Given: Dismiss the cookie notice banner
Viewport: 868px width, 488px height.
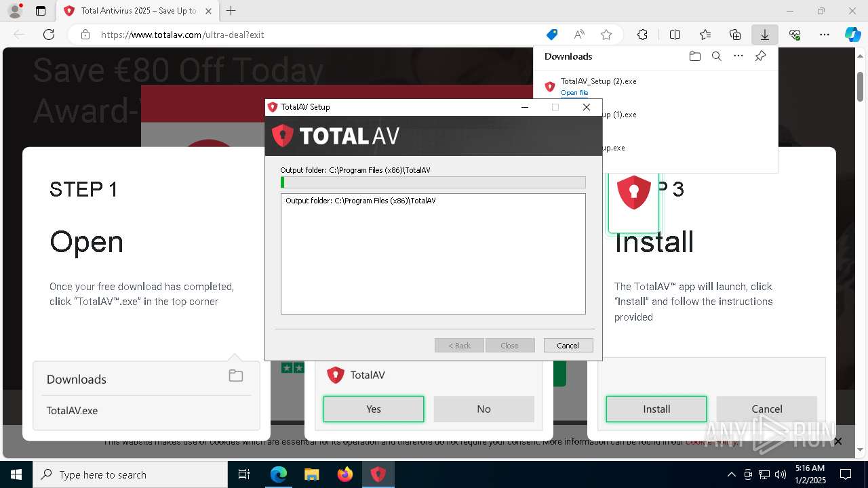Looking at the screenshot, I should [x=837, y=441].
